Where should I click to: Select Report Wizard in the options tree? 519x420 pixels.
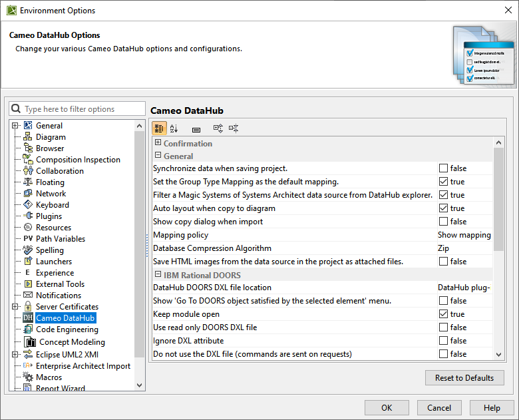(x=61, y=387)
